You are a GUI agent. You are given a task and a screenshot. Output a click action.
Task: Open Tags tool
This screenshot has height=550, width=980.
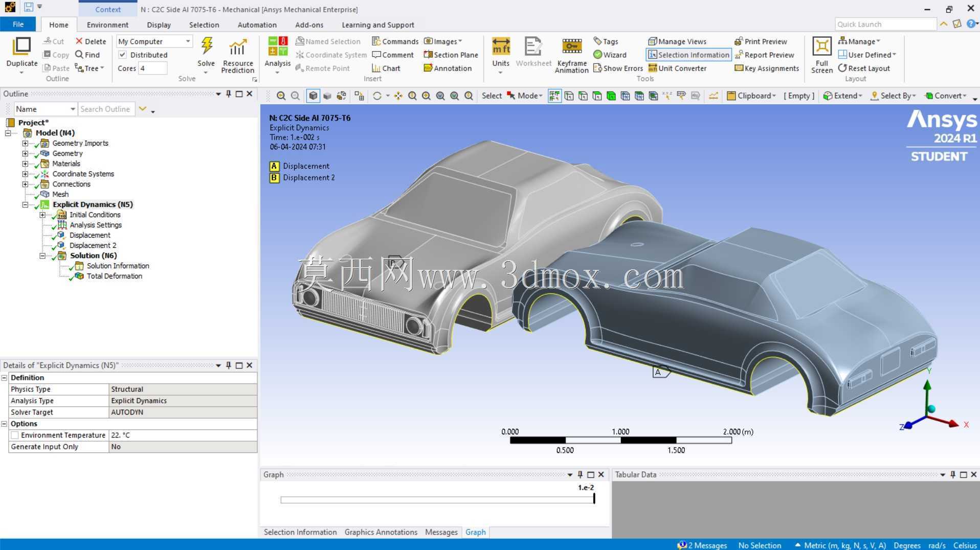[x=606, y=41]
